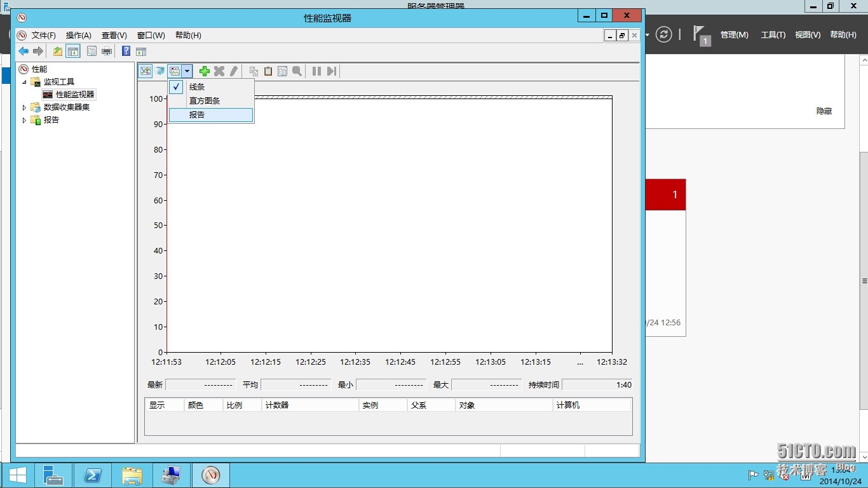Open the Windows Start button
The height and width of the screenshot is (488, 868).
pyautogui.click(x=18, y=475)
